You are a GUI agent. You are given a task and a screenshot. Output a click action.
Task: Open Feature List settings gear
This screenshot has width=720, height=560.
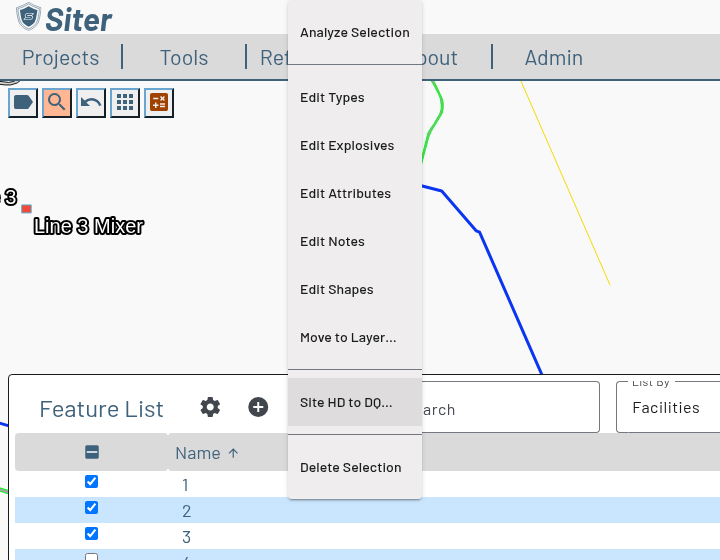(210, 407)
